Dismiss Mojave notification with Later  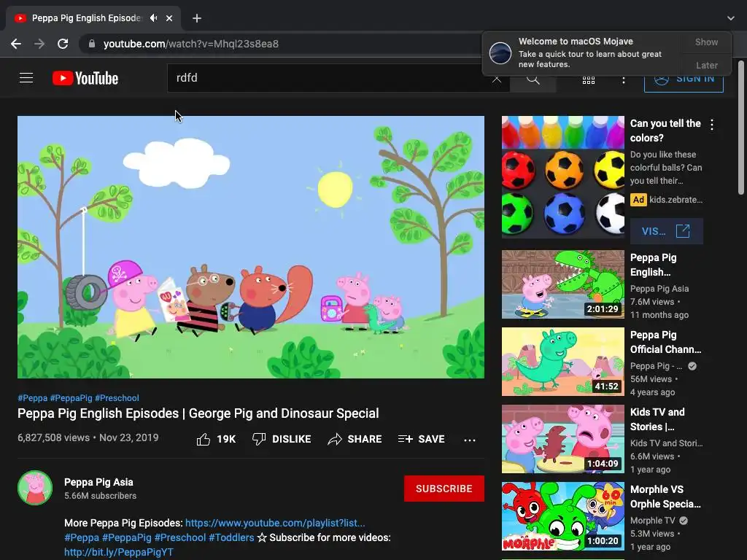[706, 65]
